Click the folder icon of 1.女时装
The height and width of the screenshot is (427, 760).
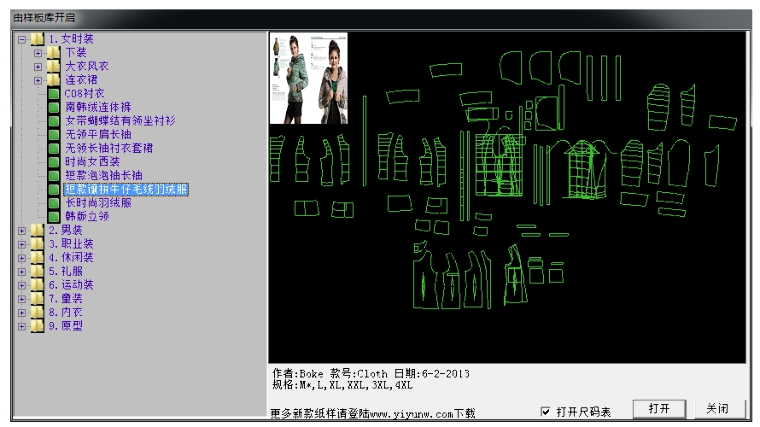click(x=37, y=39)
